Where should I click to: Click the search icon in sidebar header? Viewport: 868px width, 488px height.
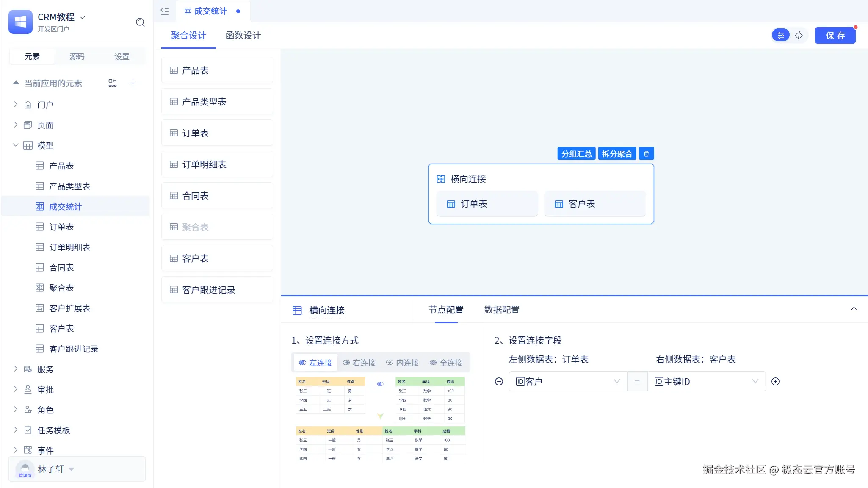coord(140,22)
